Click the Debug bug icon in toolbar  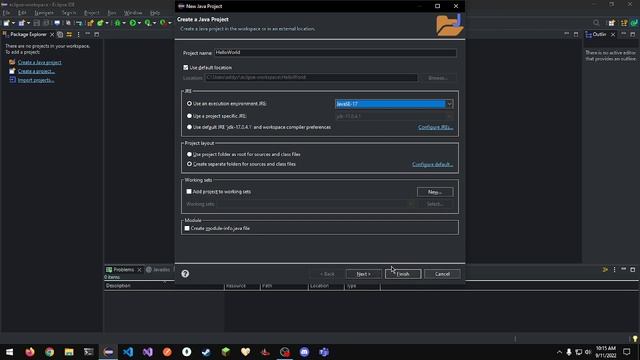(118, 23)
